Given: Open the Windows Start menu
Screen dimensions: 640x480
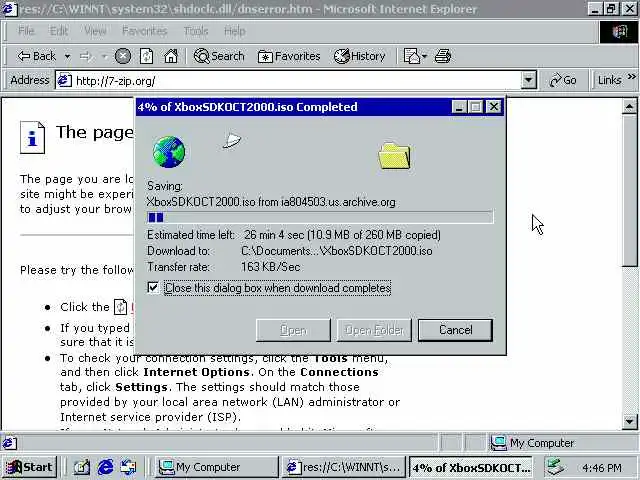Looking at the screenshot, I should point(30,467).
